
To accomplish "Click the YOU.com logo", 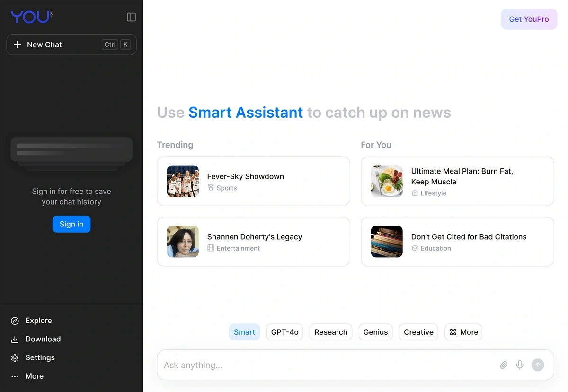I will (31, 17).
